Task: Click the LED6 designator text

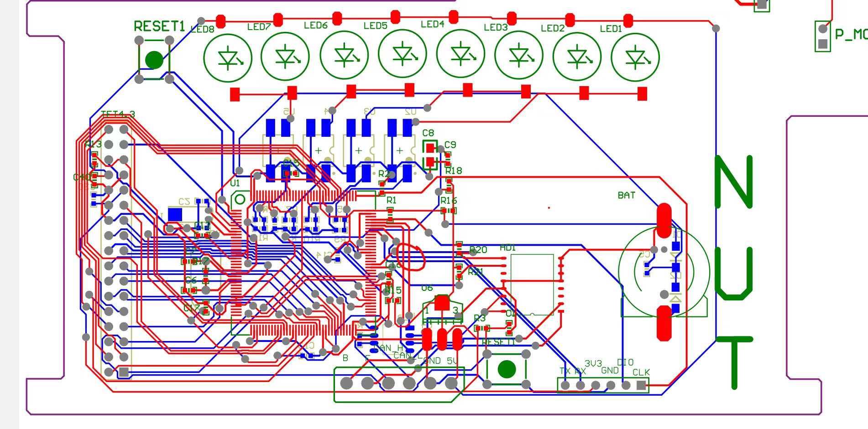Action: tap(316, 26)
